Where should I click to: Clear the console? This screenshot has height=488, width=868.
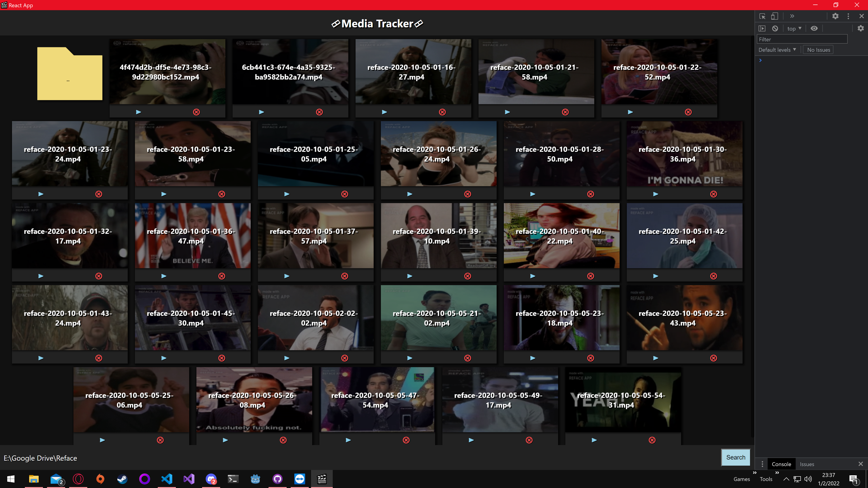point(775,28)
